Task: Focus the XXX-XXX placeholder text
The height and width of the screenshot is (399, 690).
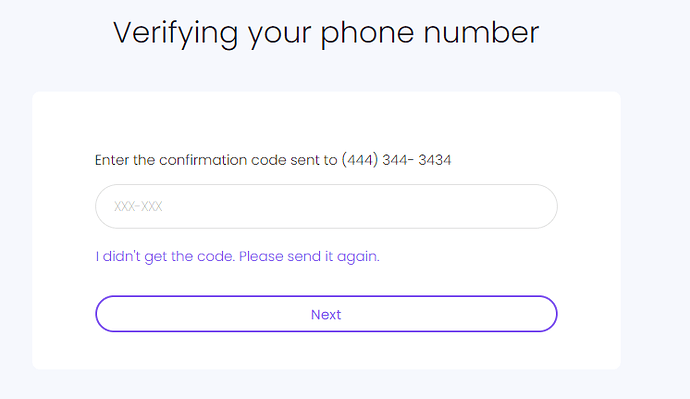Action: pyautogui.click(x=138, y=206)
